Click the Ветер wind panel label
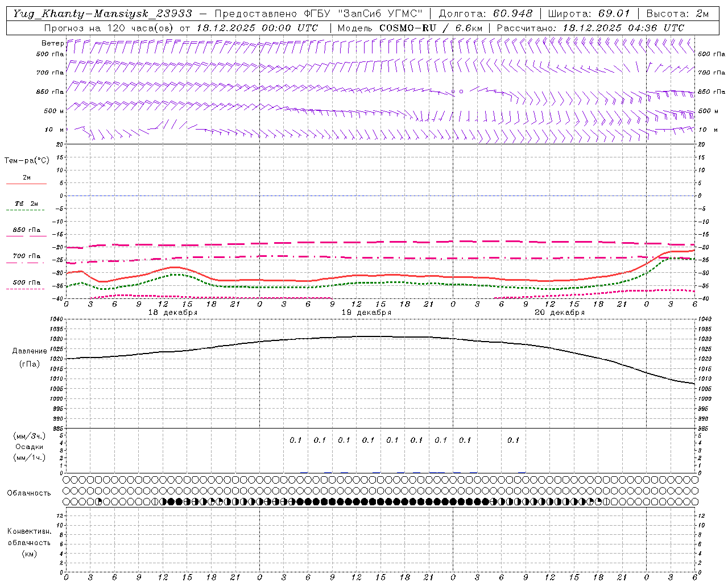The width and height of the screenshot is (728, 582). [52, 43]
